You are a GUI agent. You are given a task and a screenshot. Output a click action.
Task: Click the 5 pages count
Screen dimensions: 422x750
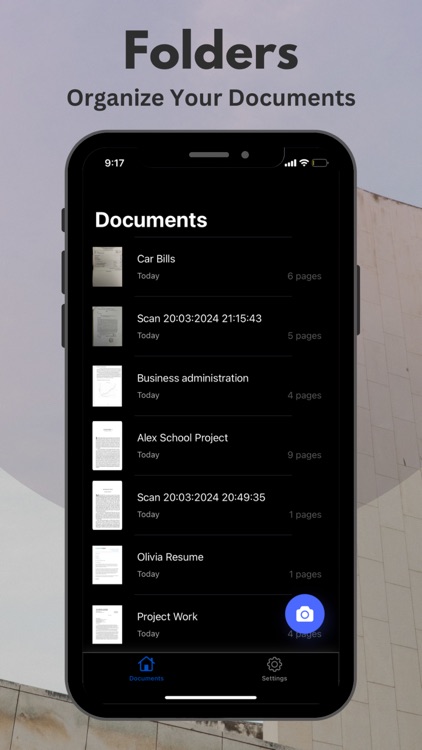point(304,336)
